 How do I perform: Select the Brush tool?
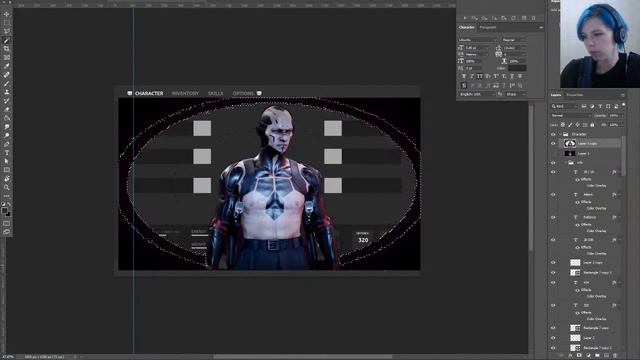7,83
